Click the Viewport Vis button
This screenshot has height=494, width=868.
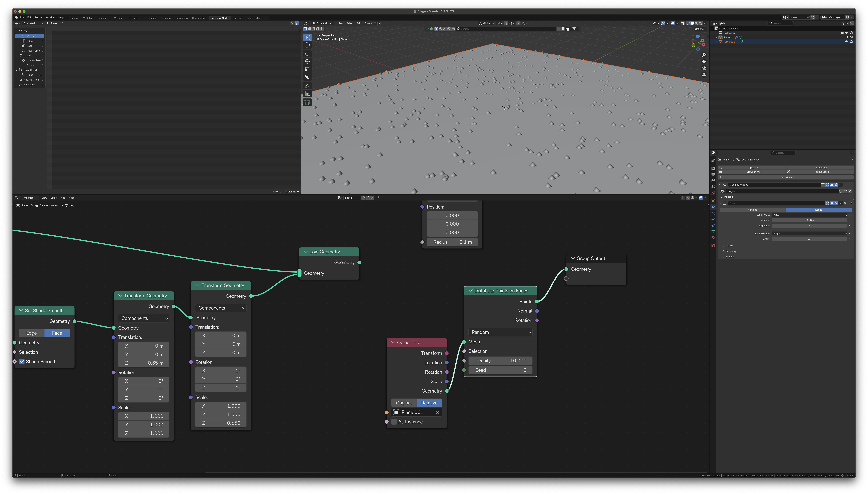coord(752,172)
